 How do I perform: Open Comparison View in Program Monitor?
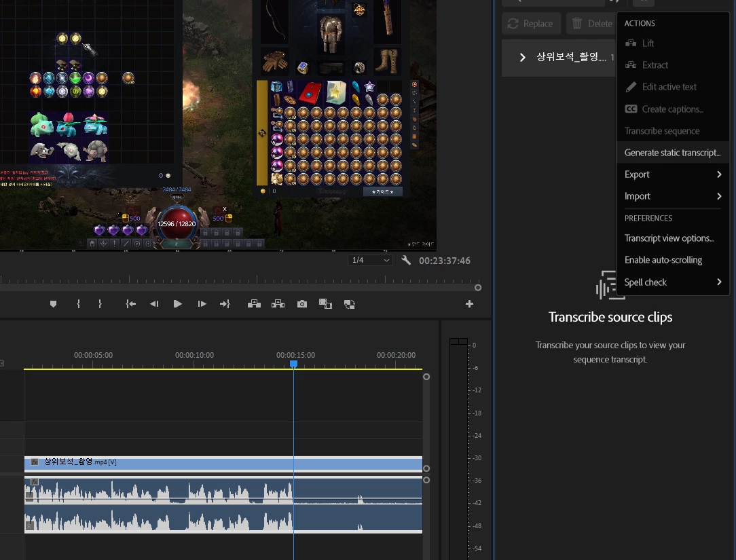325,304
